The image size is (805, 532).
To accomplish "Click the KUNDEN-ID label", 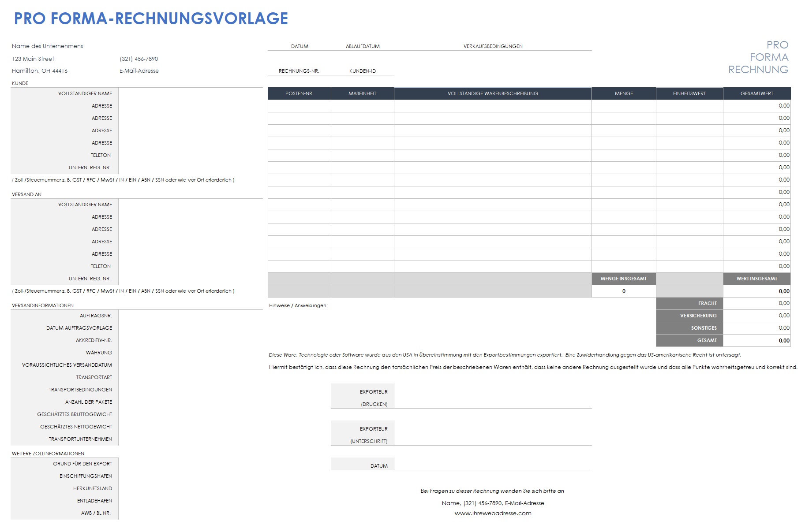I will pos(363,71).
